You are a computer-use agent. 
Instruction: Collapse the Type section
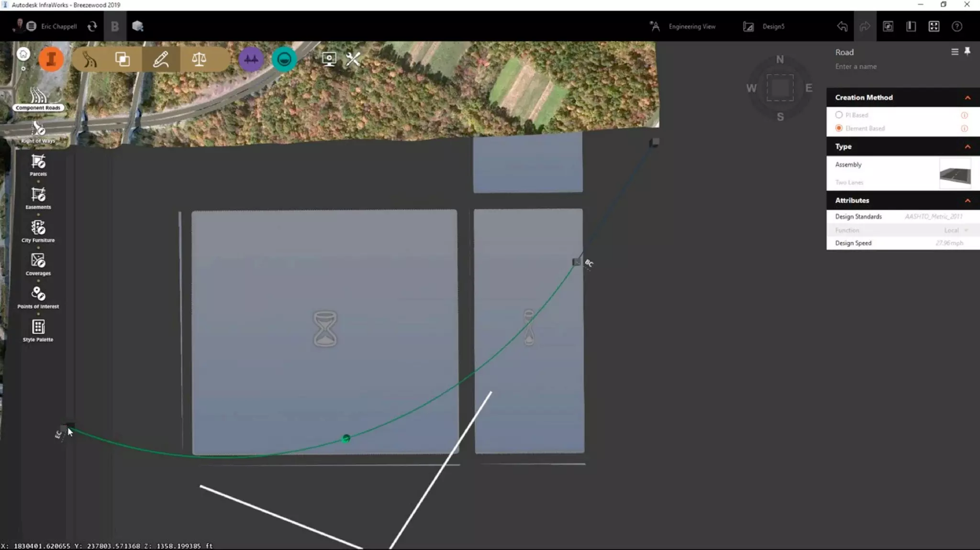tap(967, 147)
